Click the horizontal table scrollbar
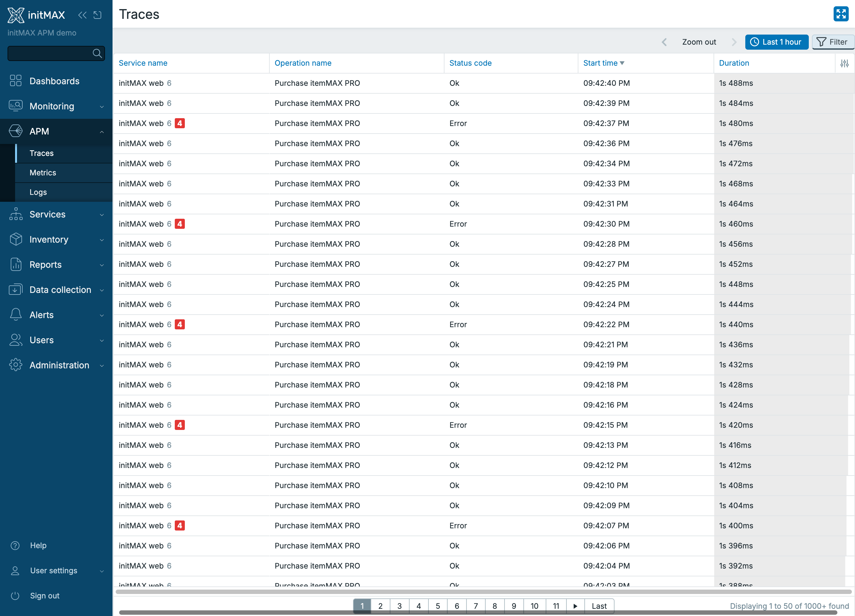This screenshot has height=616, width=855. pyautogui.click(x=483, y=591)
